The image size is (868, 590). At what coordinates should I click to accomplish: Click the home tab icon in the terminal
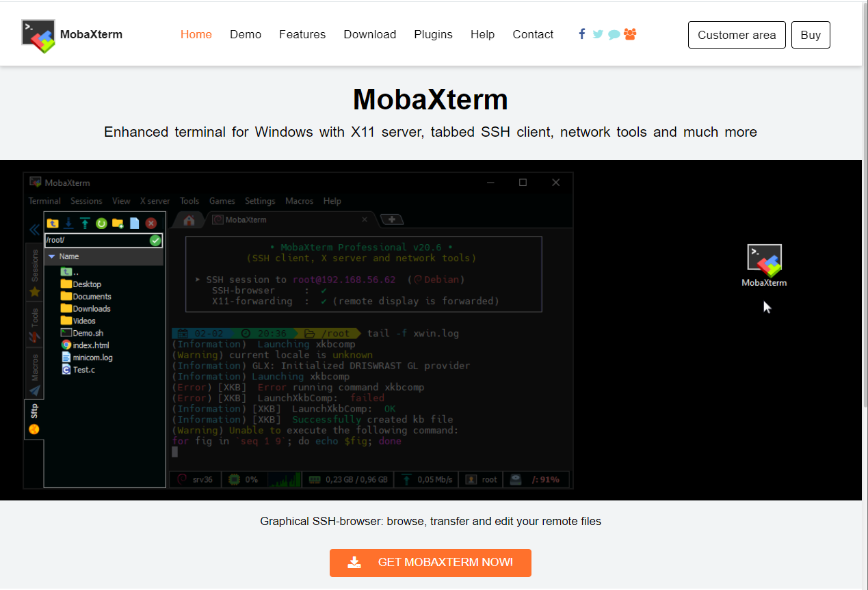(x=189, y=219)
